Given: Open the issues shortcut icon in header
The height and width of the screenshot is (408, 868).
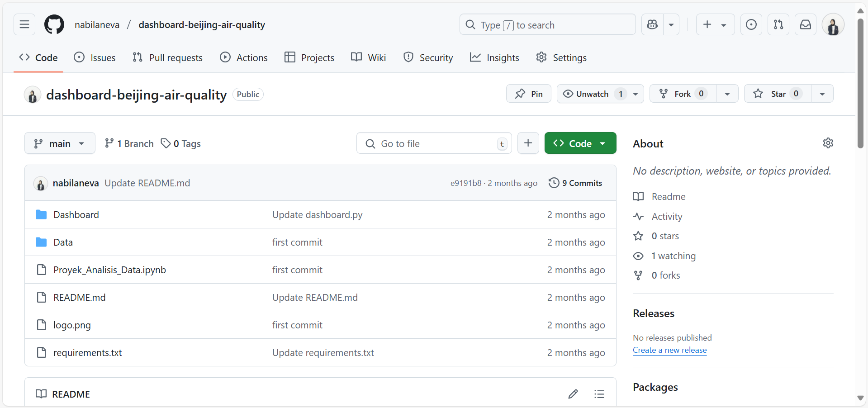Looking at the screenshot, I should (751, 24).
